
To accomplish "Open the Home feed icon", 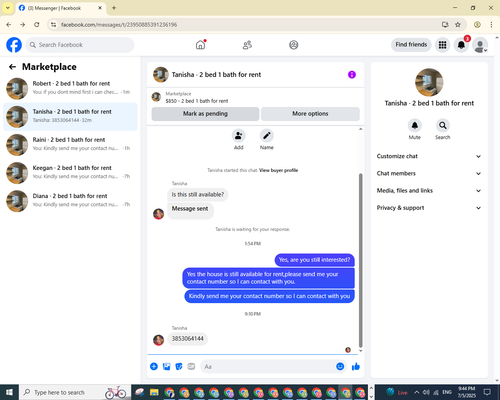I will pos(200,45).
